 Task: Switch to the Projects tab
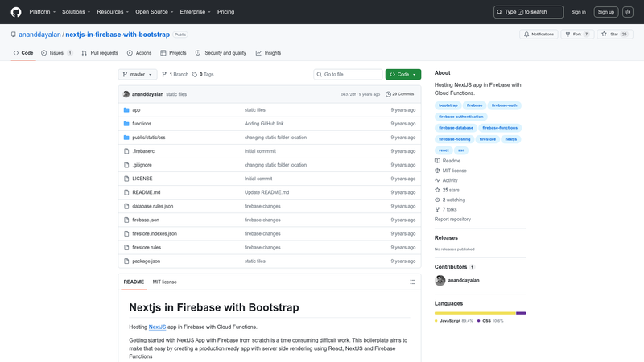[173, 53]
